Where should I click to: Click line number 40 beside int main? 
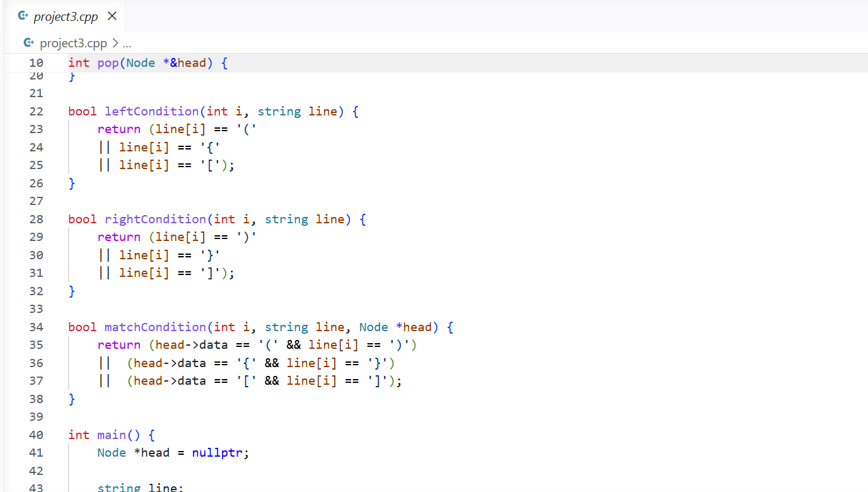[x=36, y=435]
